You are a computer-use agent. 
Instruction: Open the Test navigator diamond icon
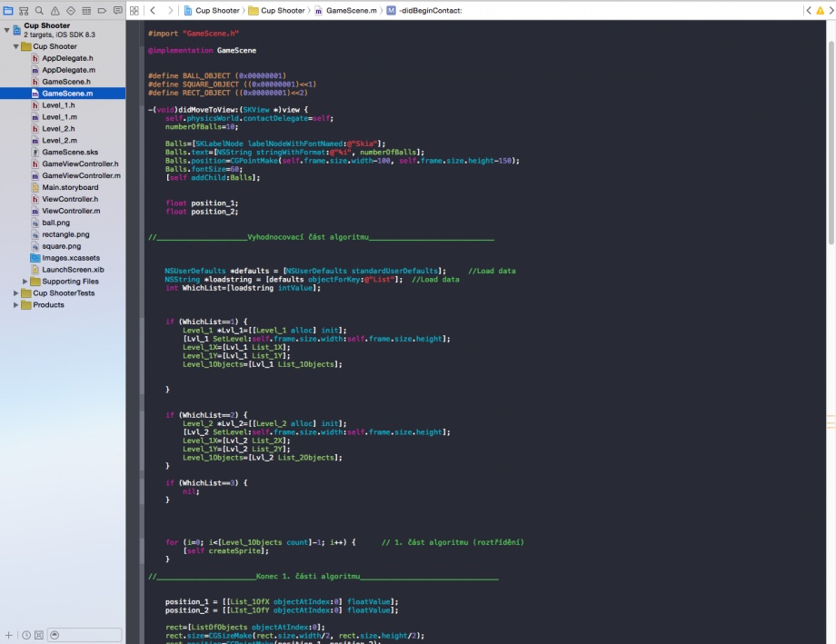pos(71,10)
